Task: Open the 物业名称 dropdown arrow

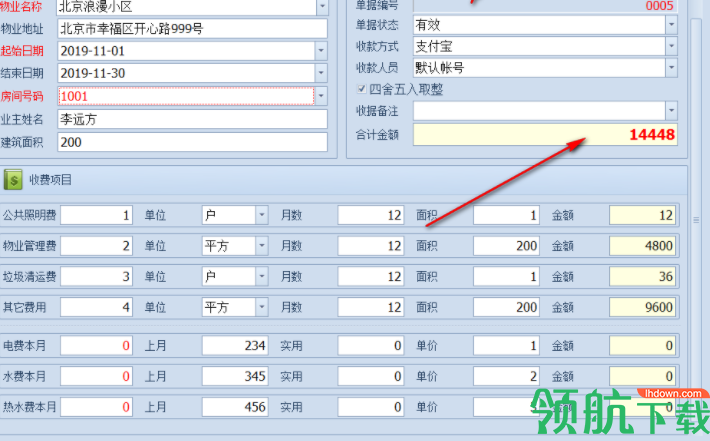Action: pyautogui.click(x=322, y=6)
